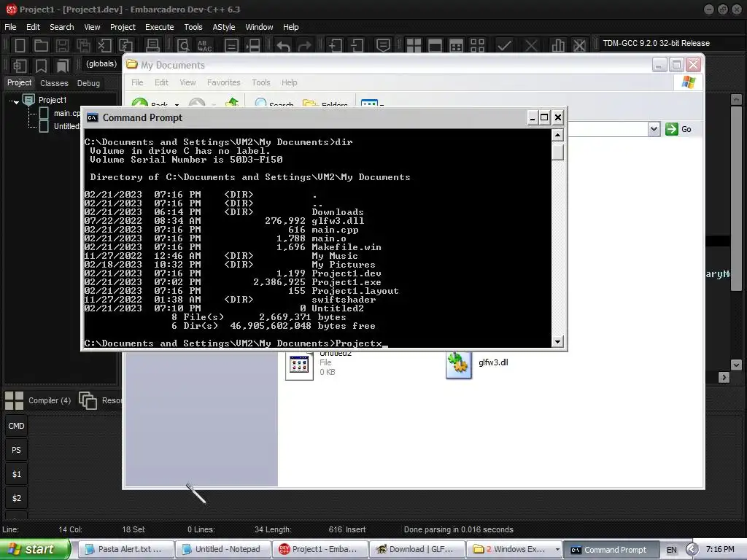Click Dev-C++ editor vertical scrollbar down arrow
The image size is (747, 560).
point(736,365)
